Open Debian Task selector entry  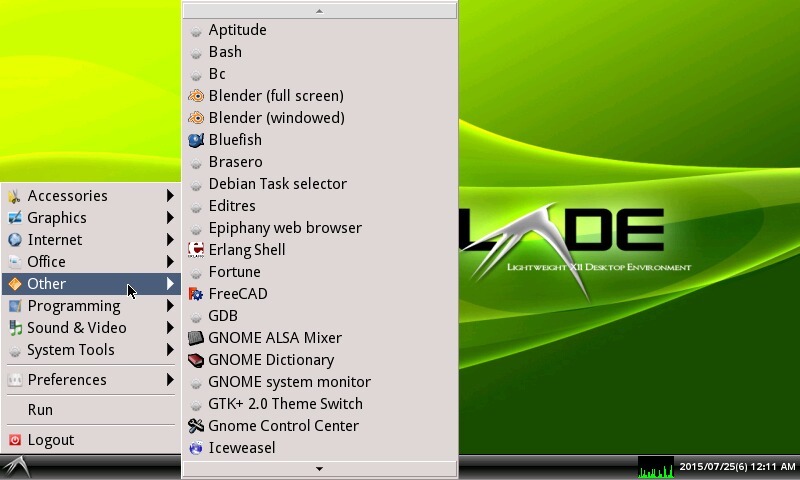point(319,184)
